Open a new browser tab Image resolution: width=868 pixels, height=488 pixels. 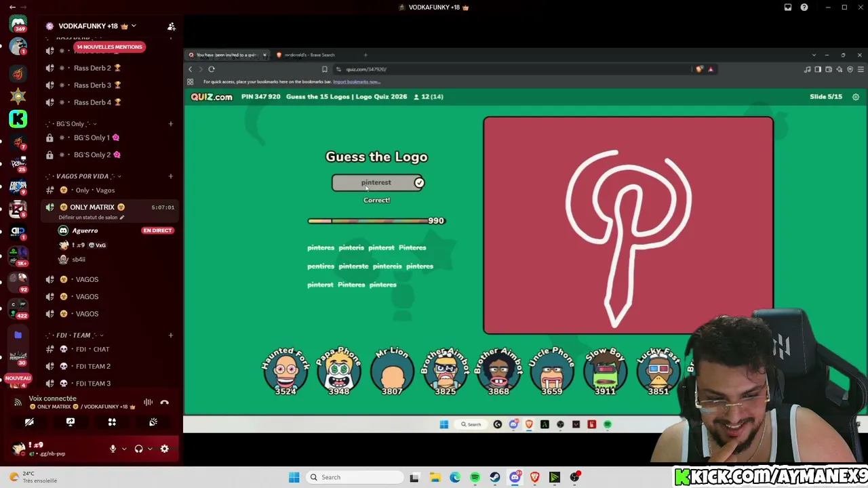point(366,55)
